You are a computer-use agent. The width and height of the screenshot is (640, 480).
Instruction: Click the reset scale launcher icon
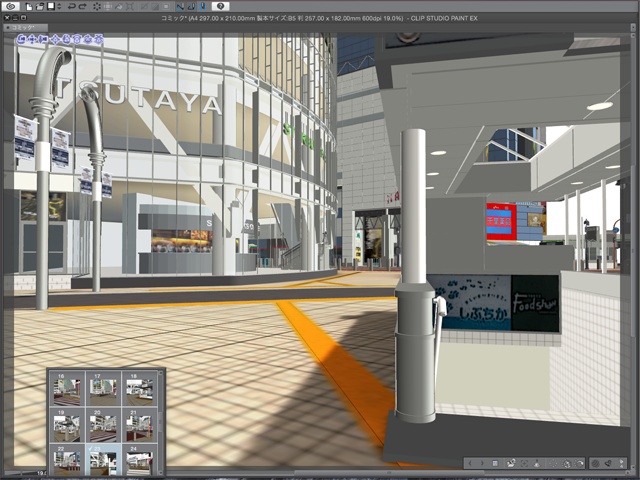tap(567, 463)
